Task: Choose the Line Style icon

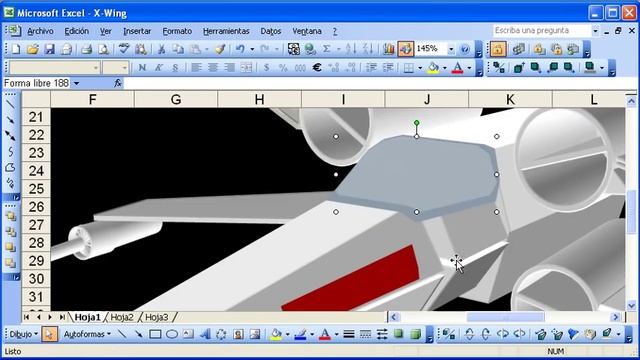Action: pyautogui.click(x=349, y=334)
